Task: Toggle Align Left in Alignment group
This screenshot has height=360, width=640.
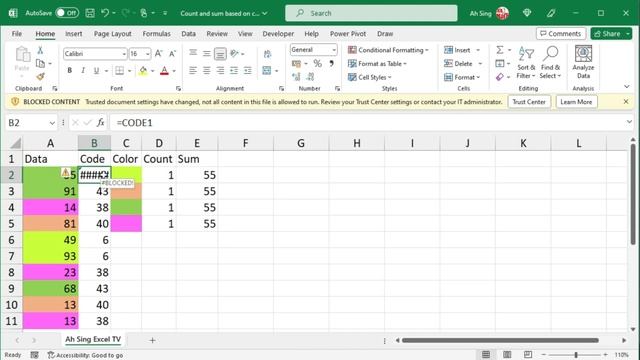Action: [x=193, y=71]
